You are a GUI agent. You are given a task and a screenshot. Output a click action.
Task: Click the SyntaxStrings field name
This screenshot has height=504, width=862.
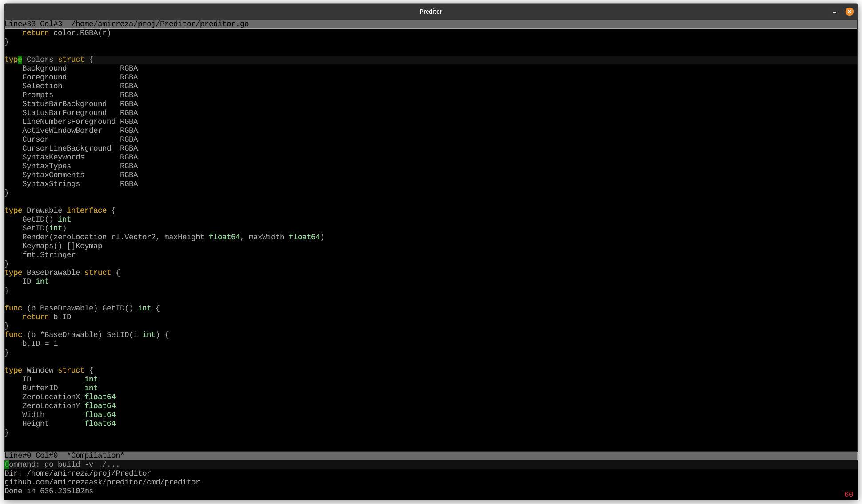point(51,184)
